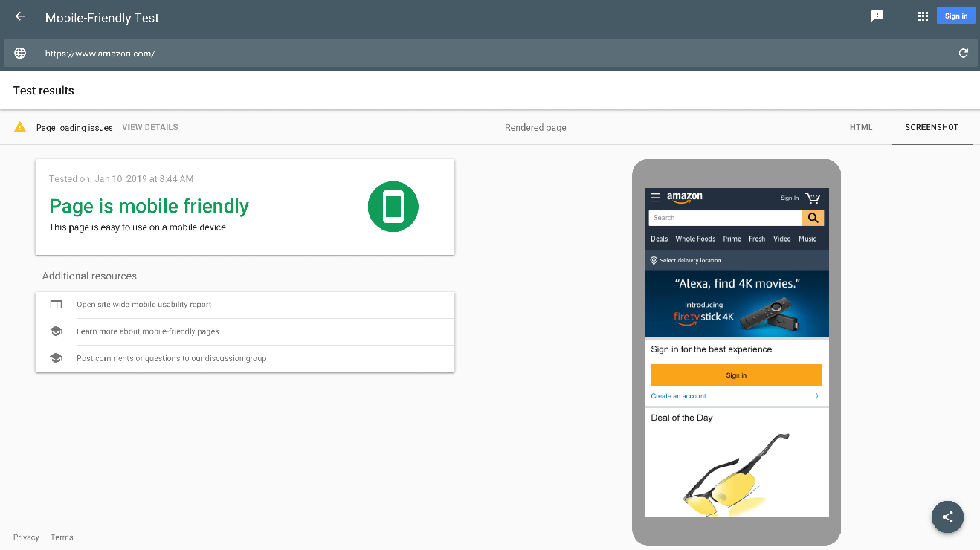Image resolution: width=980 pixels, height=550 pixels.
Task: Click the yellow warning triangle icon
Action: tap(21, 127)
